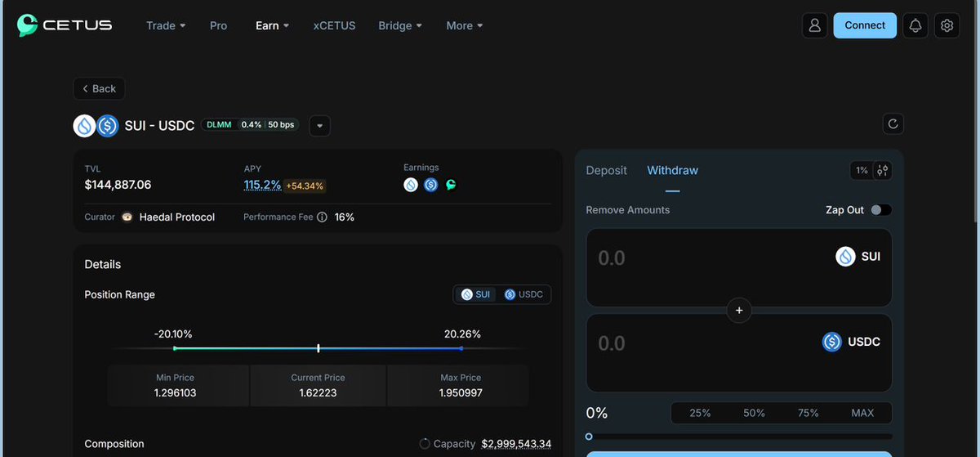Switch to the Withdraw tab

click(673, 170)
